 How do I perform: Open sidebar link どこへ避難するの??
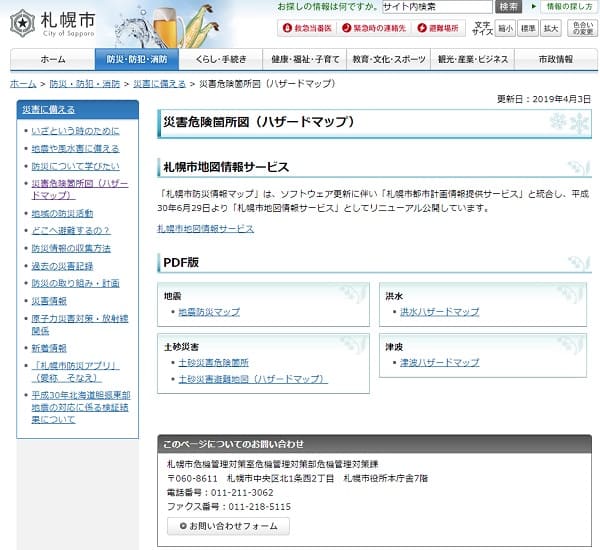tap(71, 230)
